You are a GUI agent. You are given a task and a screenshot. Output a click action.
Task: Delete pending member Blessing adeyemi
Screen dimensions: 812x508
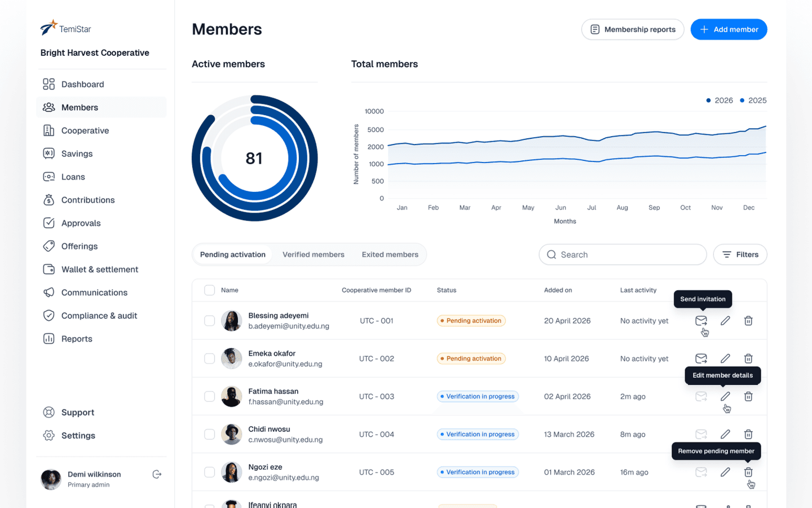pyautogui.click(x=748, y=321)
